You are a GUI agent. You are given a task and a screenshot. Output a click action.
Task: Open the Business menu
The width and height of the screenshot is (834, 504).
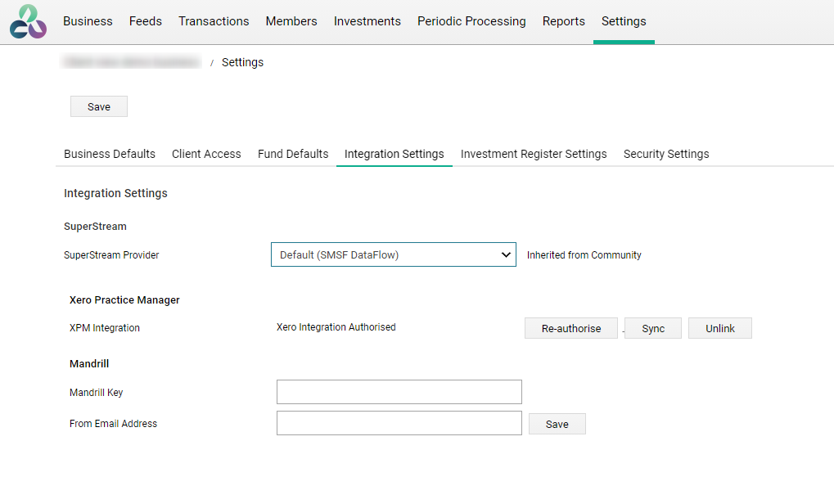[88, 21]
